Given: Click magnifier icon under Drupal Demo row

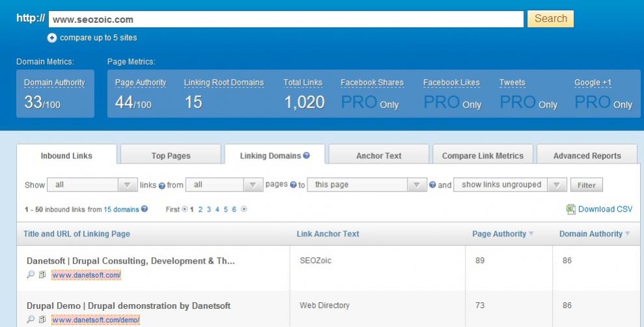Looking at the screenshot, I should tap(31, 319).
